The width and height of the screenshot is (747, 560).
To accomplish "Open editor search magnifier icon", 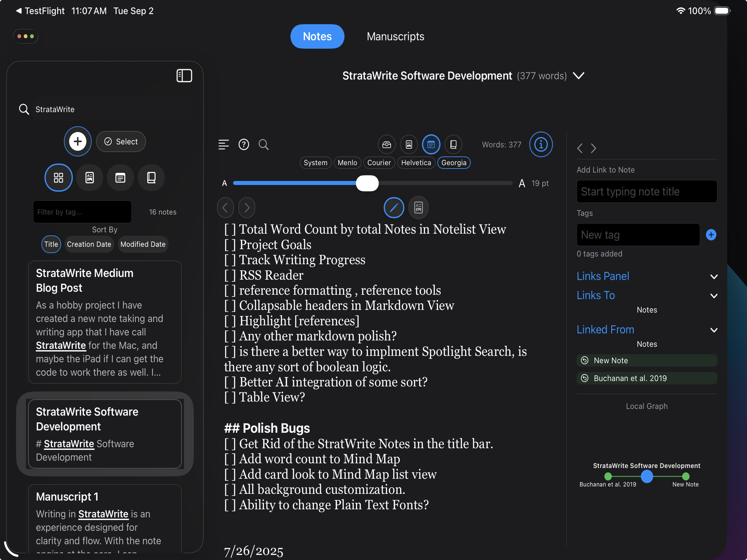I will (x=263, y=144).
